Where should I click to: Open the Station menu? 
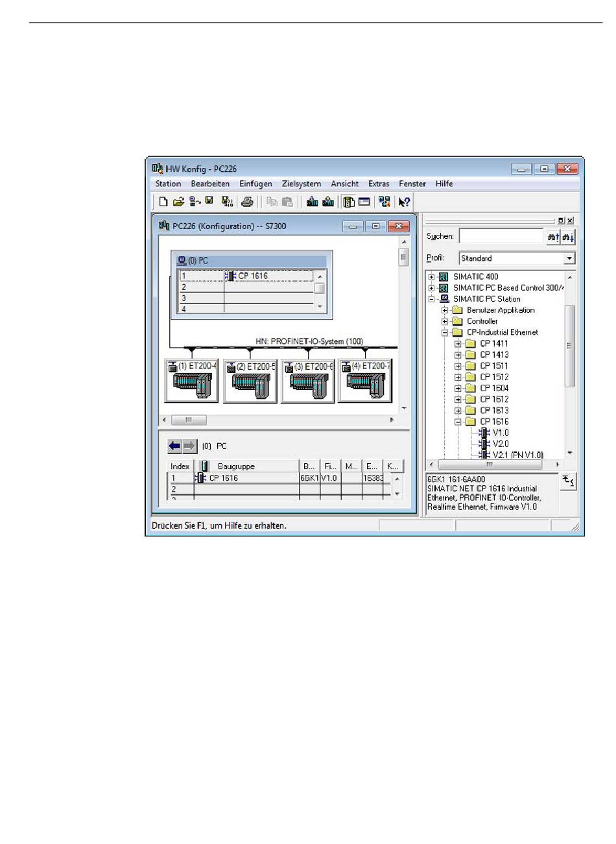(x=168, y=184)
